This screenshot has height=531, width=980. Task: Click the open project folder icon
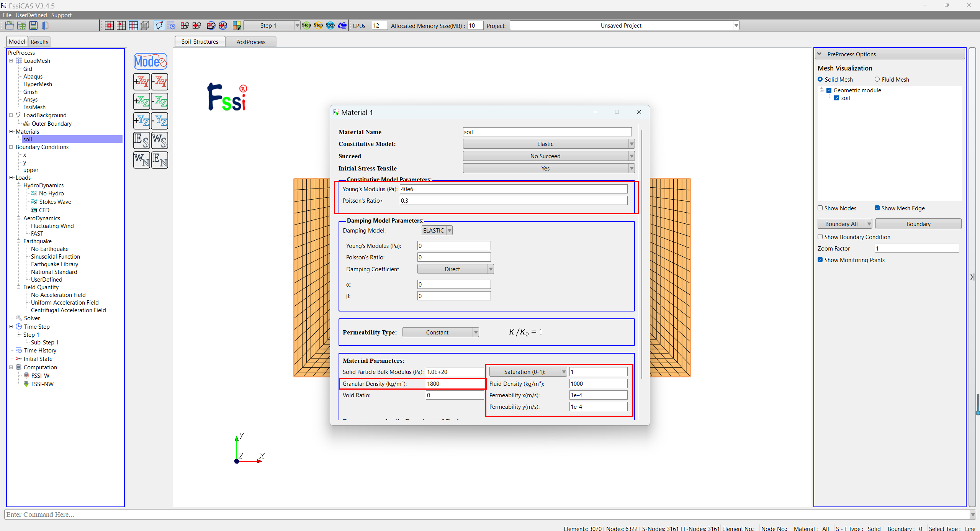[10, 26]
